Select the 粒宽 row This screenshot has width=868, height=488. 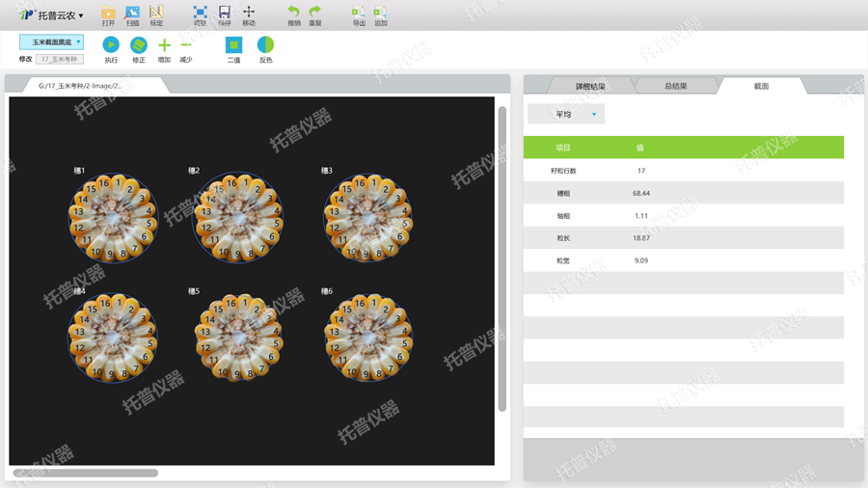(684, 260)
